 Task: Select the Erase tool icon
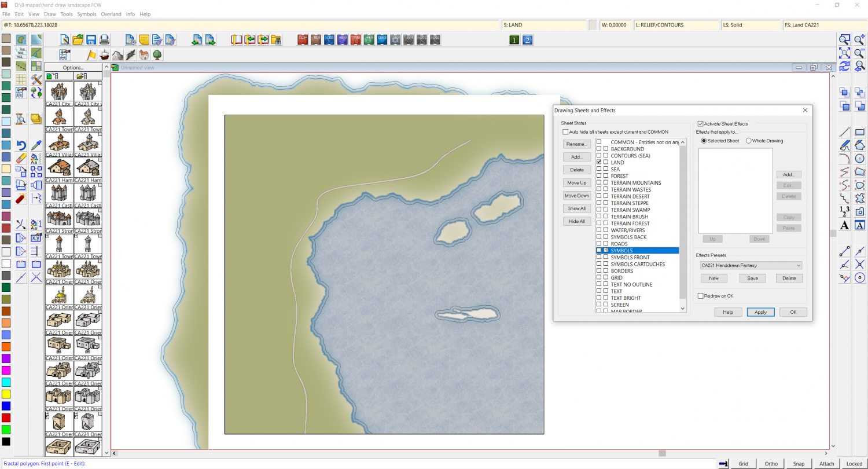(21, 158)
